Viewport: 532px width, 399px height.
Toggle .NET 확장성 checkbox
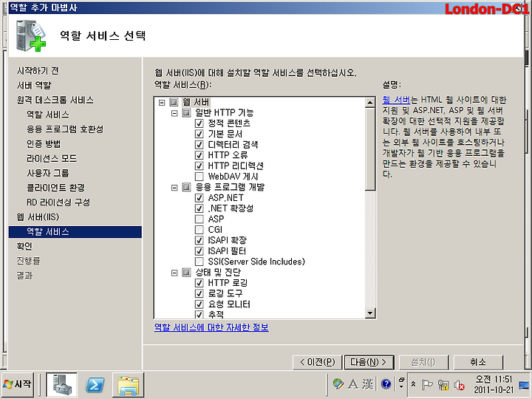[199, 208]
